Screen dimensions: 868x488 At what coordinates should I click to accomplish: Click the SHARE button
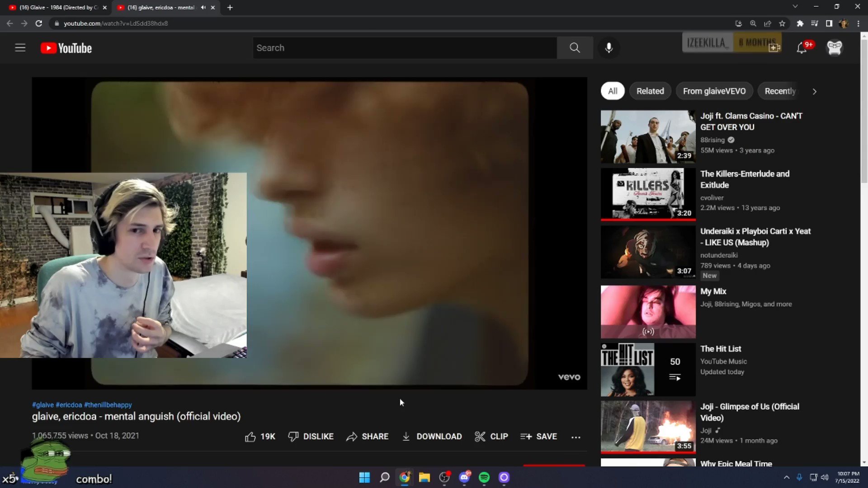pos(367,436)
